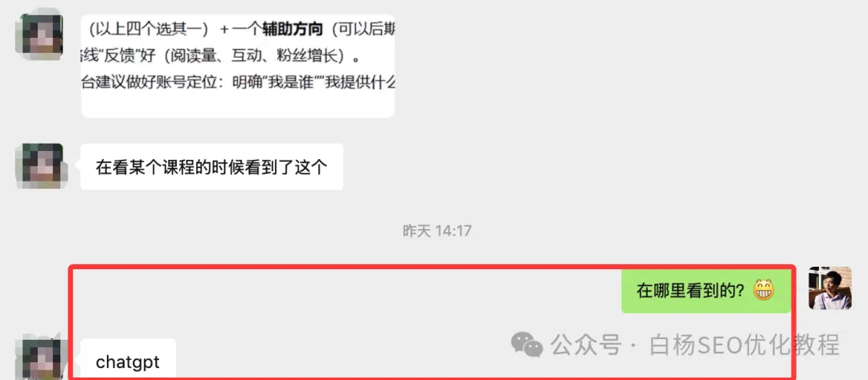Tap the avatar next to the 在看某个课程 message
The image size is (868, 380).
(39, 166)
